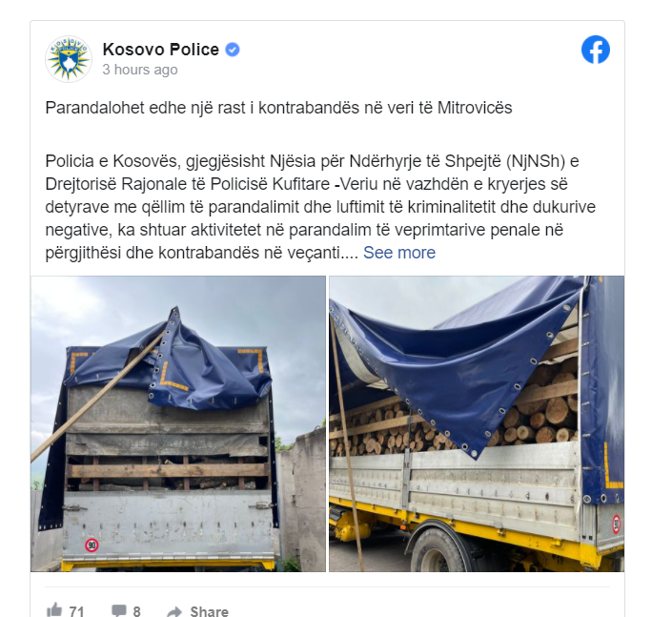Visit the Kosovo Police page name
Image resolution: width=672 pixels, height=617 pixels.
161,50
